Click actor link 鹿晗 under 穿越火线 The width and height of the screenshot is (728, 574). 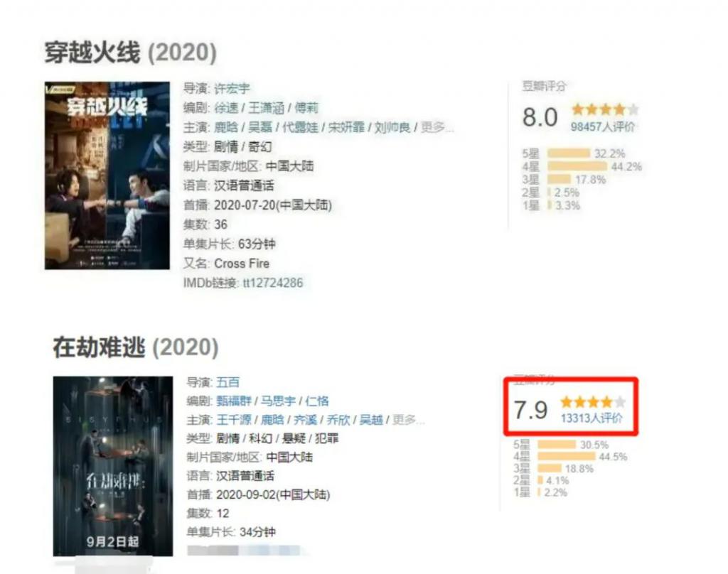pos(225,127)
